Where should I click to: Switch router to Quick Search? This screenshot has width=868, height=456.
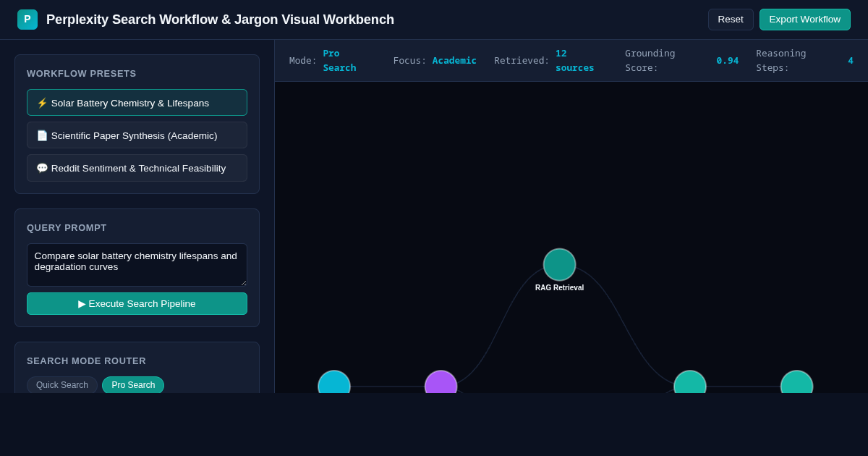tap(62, 385)
